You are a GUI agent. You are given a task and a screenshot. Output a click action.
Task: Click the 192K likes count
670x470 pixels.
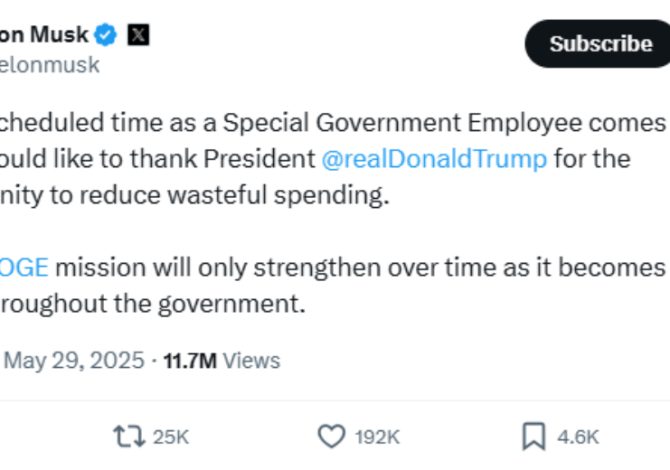click(x=377, y=437)
